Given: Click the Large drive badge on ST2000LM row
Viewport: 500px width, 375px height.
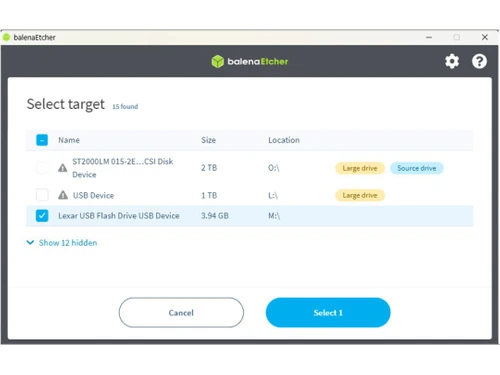Looking at the screenshot, I should [360, 168].
